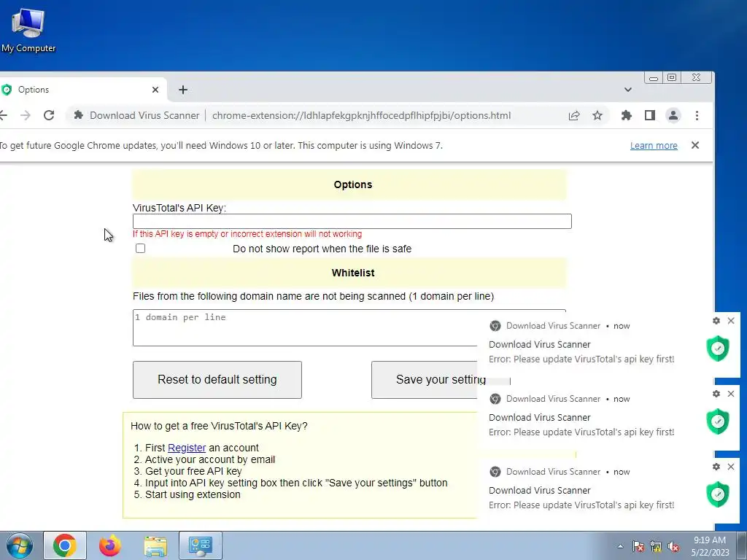
Task: Click shield icon in top notification
Action: pos(718,349)
